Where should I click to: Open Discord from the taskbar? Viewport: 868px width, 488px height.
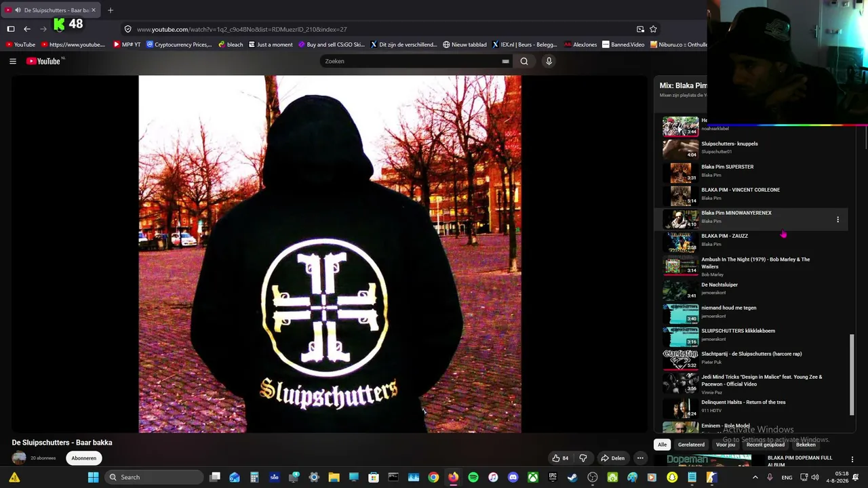pos(513,477)
